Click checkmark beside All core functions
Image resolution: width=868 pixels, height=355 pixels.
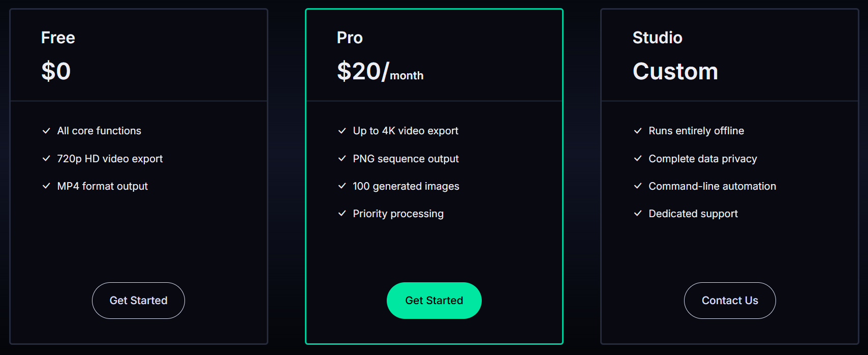[x=46, y=131]
